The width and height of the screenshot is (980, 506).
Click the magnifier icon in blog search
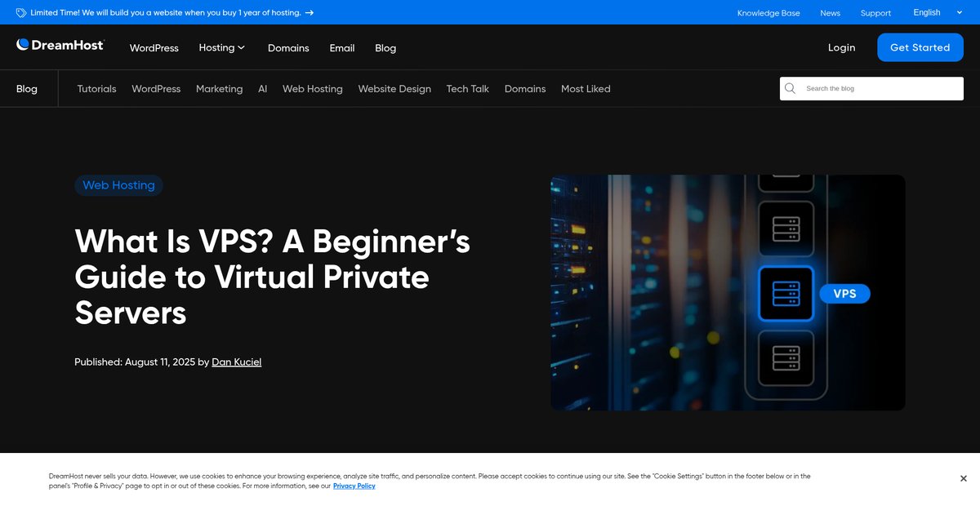[790, 88]
